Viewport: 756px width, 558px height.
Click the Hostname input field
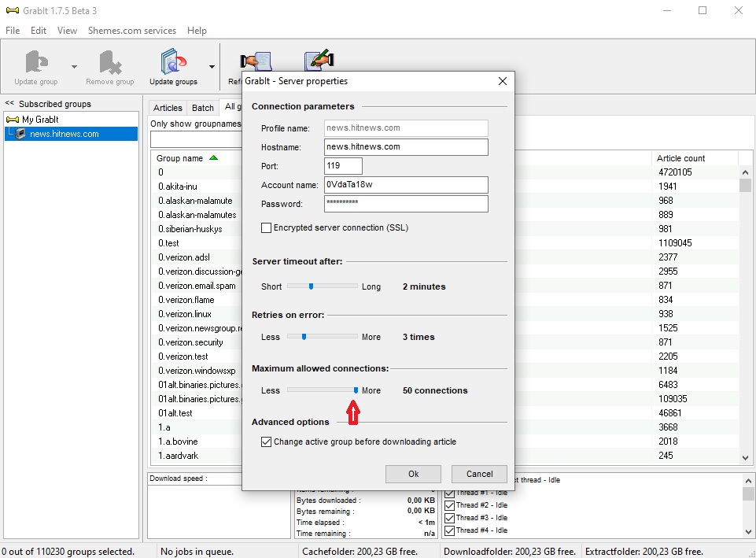pos(406,147)
